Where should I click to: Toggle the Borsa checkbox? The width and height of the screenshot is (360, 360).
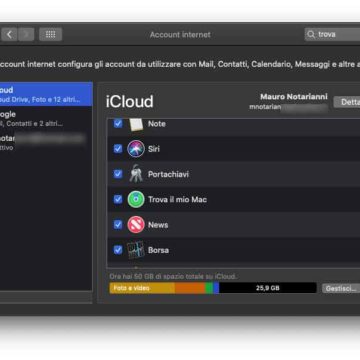tap(118, 250)
